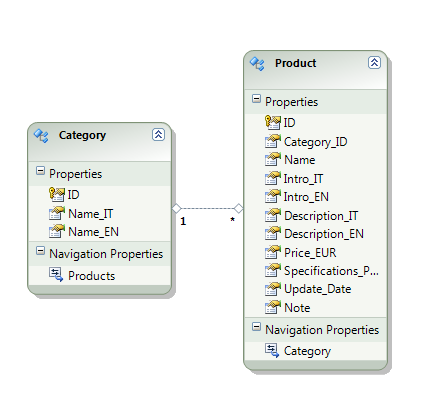This screenshot has height=405, width=441.
Task: Select the key icon beside Product ID
Action: pos(273,122)
